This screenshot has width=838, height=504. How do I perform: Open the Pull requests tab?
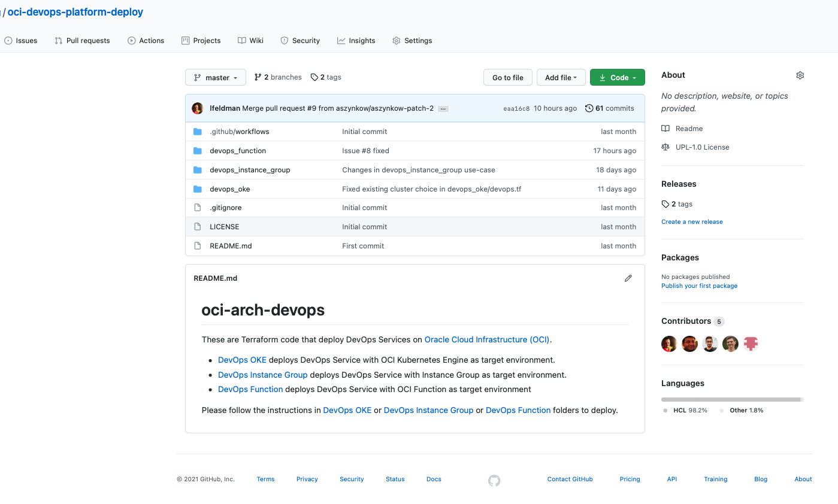click(82, 41)
